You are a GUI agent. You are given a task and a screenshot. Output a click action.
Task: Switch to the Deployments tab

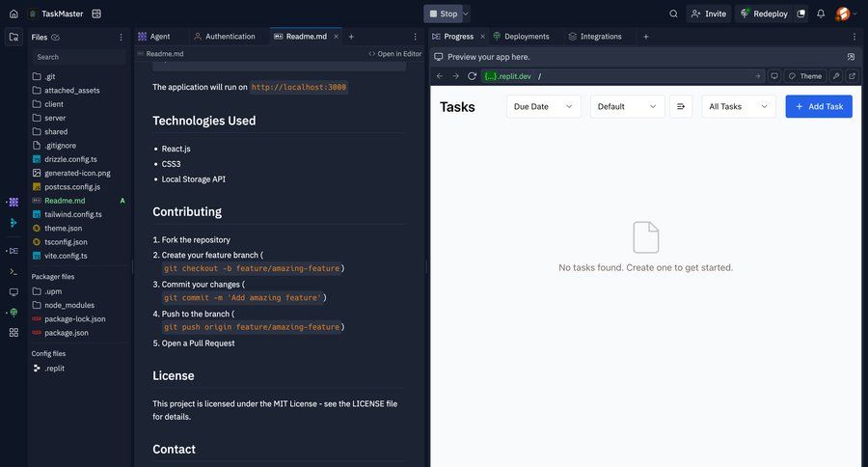pyautogui.click(x=526, y=37)
